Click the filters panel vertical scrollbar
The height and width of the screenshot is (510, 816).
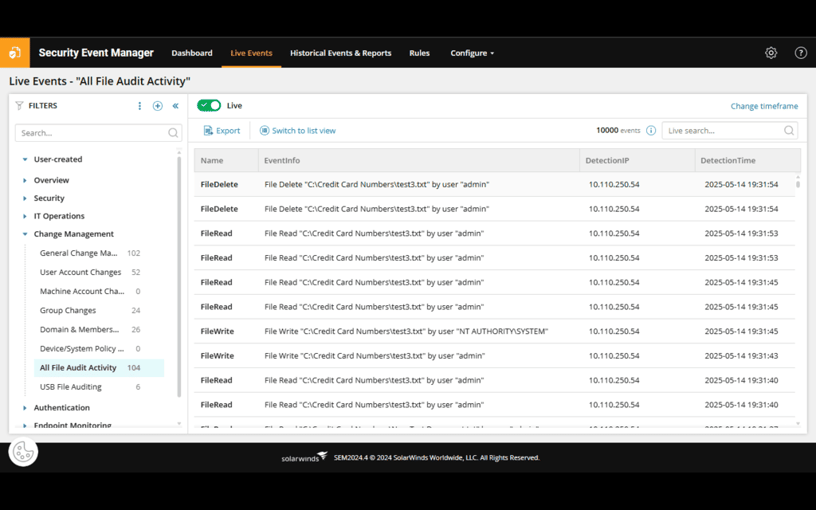click(x=179, y=276)
